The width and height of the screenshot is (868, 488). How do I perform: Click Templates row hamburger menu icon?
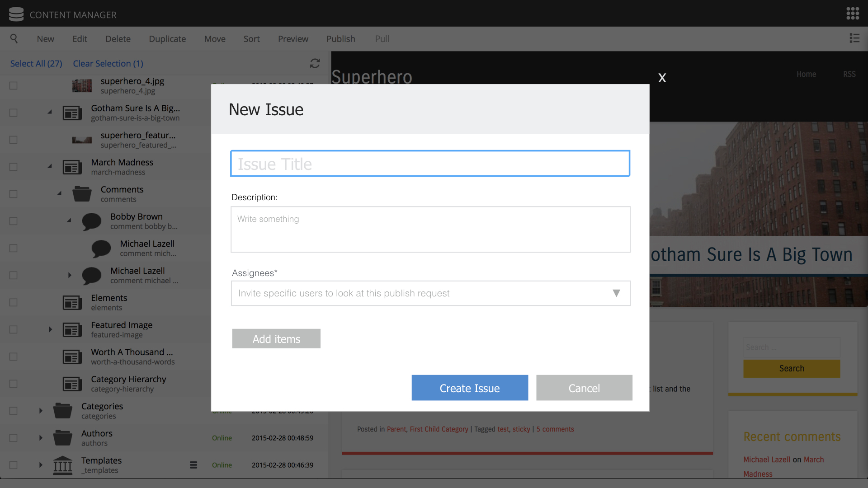193,465
